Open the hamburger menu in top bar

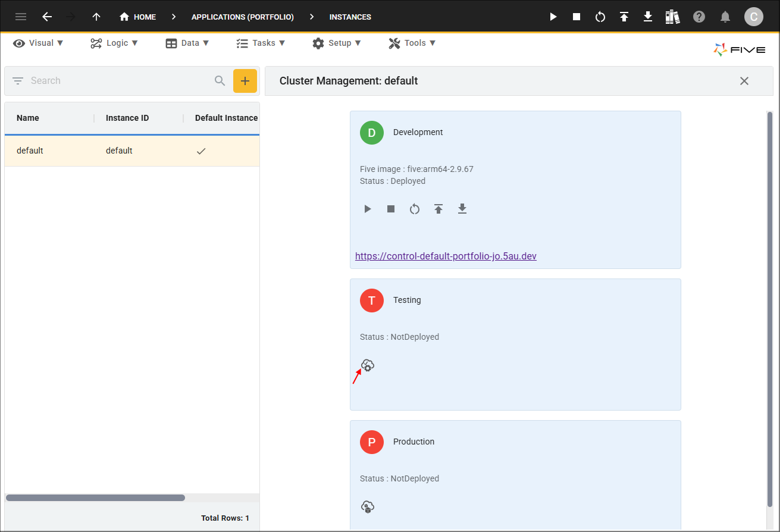[21, 17]
